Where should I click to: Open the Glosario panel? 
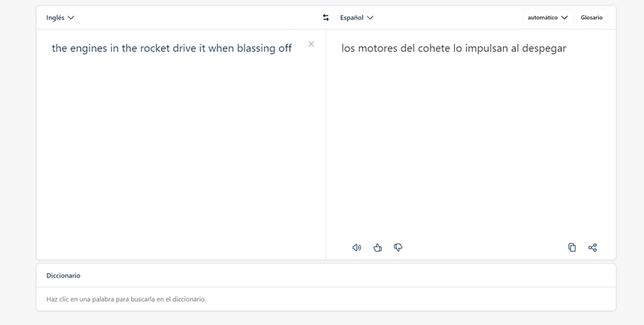tap(592, 18)
